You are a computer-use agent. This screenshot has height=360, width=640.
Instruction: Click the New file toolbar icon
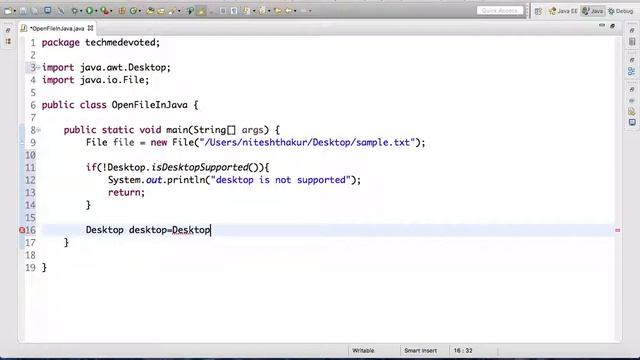(x=8, y=11)
